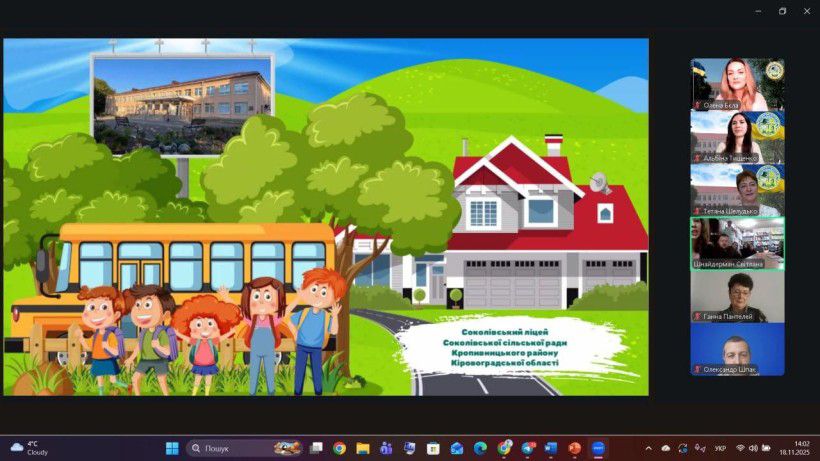This screenshot has width=820, height=461.
Task: Expand the hidden system tray icons
Action: click(x=648, y=448)
